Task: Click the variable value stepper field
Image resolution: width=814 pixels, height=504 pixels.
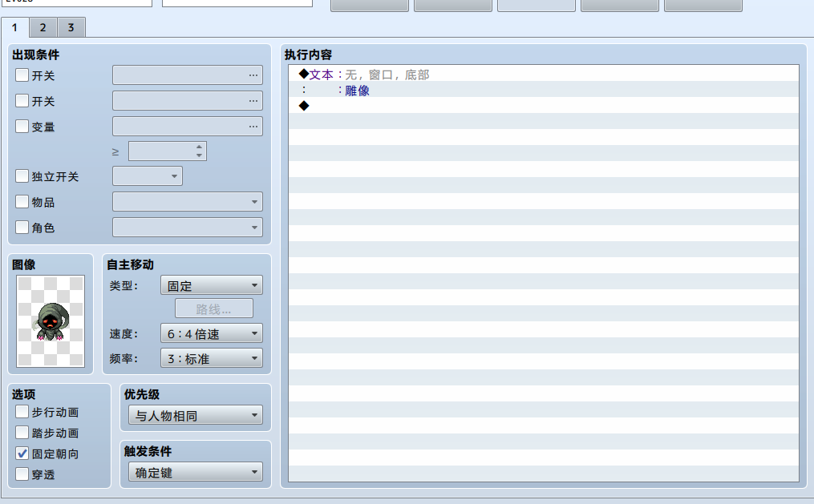Action: click(x=167, y=151)
